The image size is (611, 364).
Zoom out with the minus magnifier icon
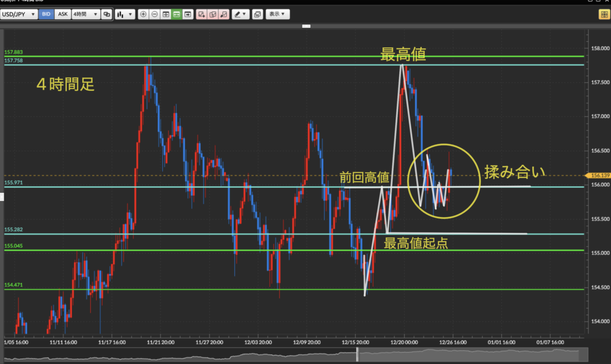(155, 14)
